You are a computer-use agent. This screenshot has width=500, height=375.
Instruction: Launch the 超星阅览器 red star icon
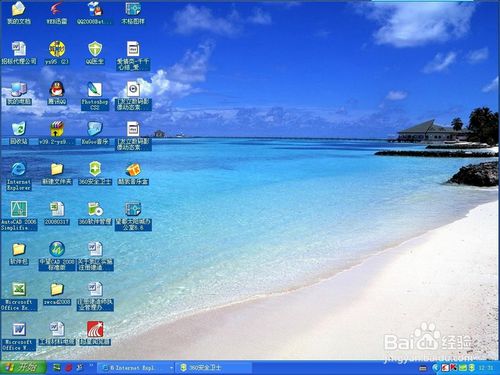(95, 333)
